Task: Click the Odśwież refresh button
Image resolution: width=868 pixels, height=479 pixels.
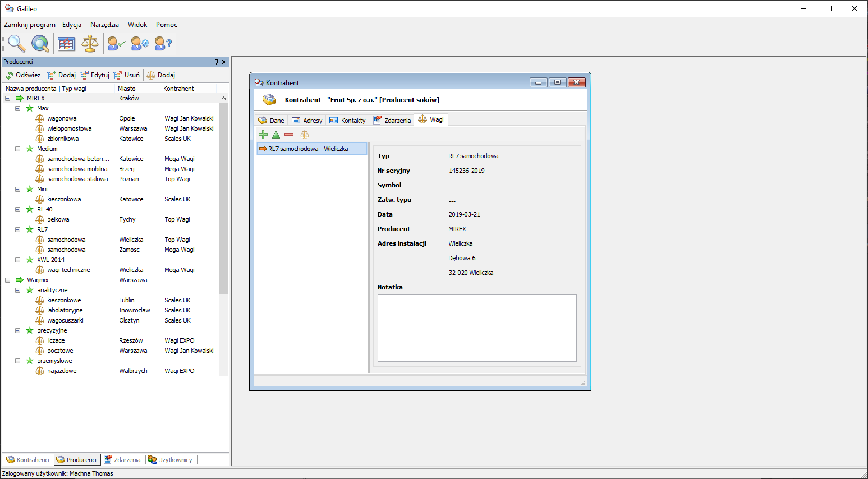Action: coord(23,75)
